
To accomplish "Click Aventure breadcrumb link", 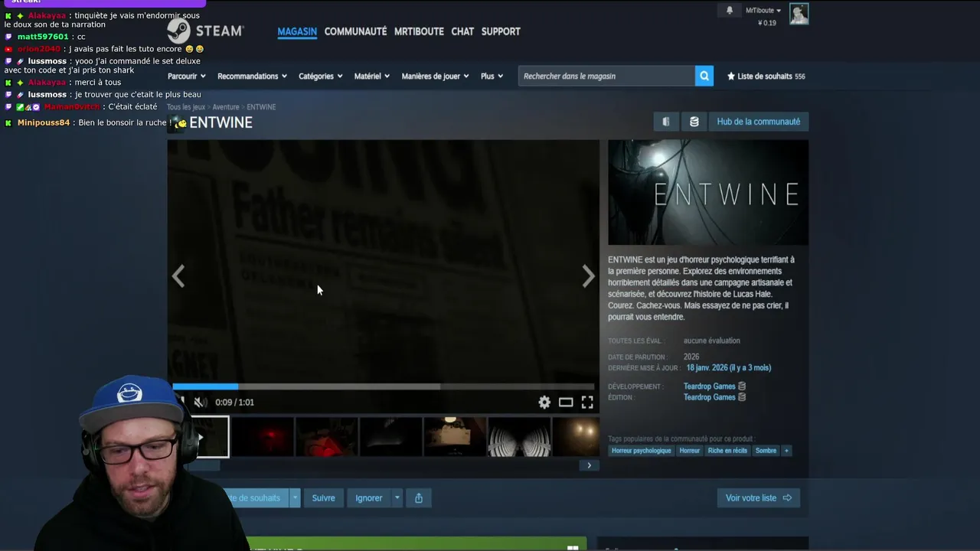I will tap(226, 107).
